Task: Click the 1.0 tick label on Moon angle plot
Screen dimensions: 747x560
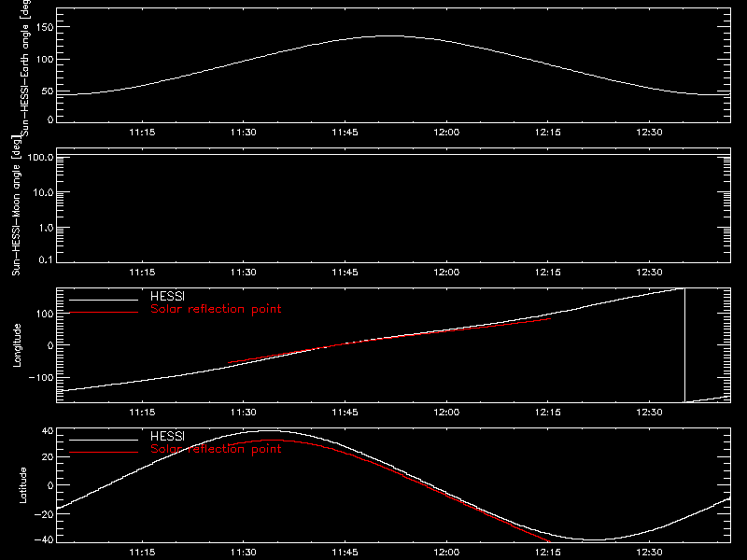Action: pyautogui.click(x=46, y=228)
